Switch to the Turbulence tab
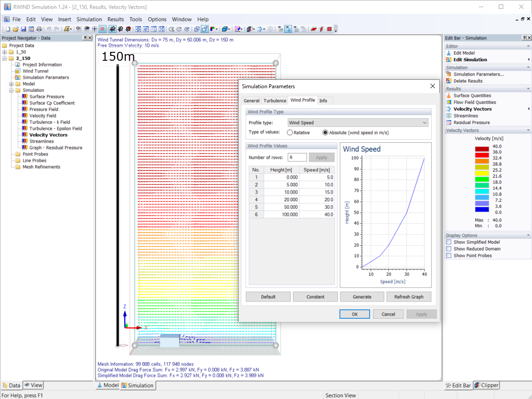Screen dimensions: 532x399 pos(275,101)
